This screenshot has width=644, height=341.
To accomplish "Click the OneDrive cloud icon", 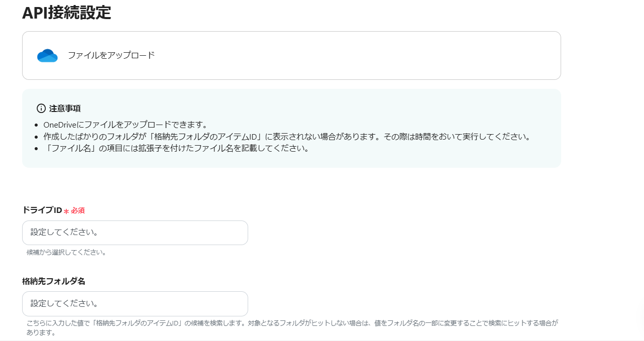I will pos(47,55).
